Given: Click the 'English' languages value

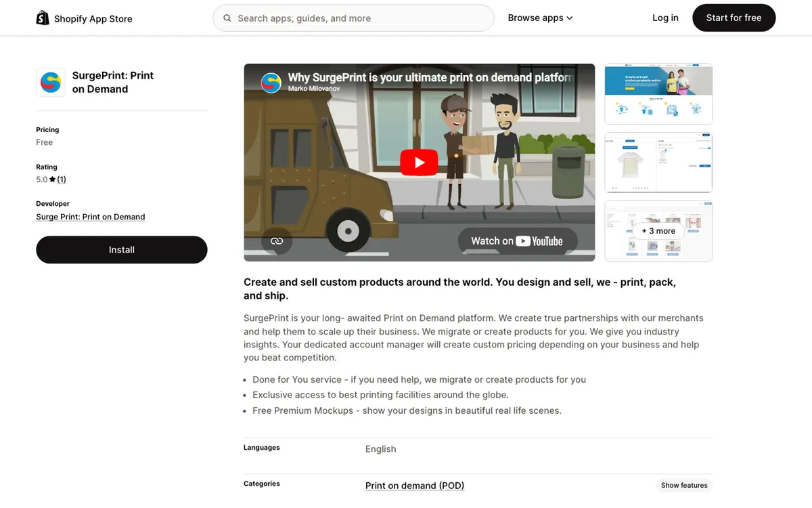Looking at the screenshot, I should coord(381,449).
